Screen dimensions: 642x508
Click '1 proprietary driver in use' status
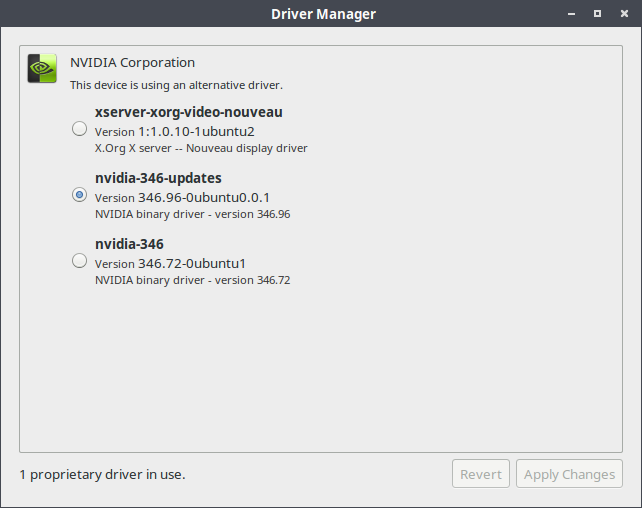coord(102,474)
